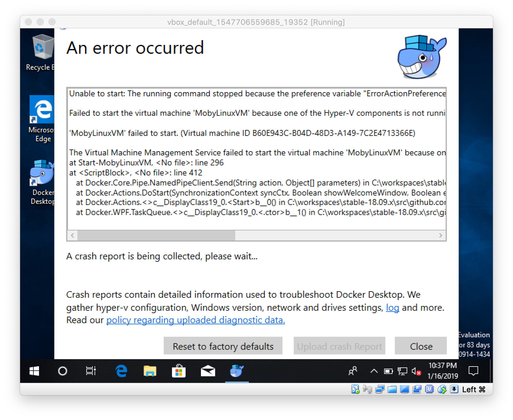
Task: Open the Action Center notifications
Action: [473, 371]
